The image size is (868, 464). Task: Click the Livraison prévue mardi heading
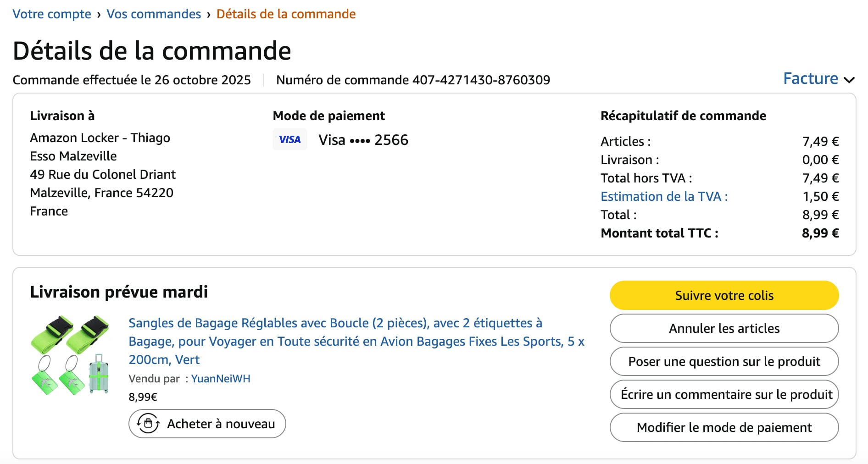[x=119, y=292]
